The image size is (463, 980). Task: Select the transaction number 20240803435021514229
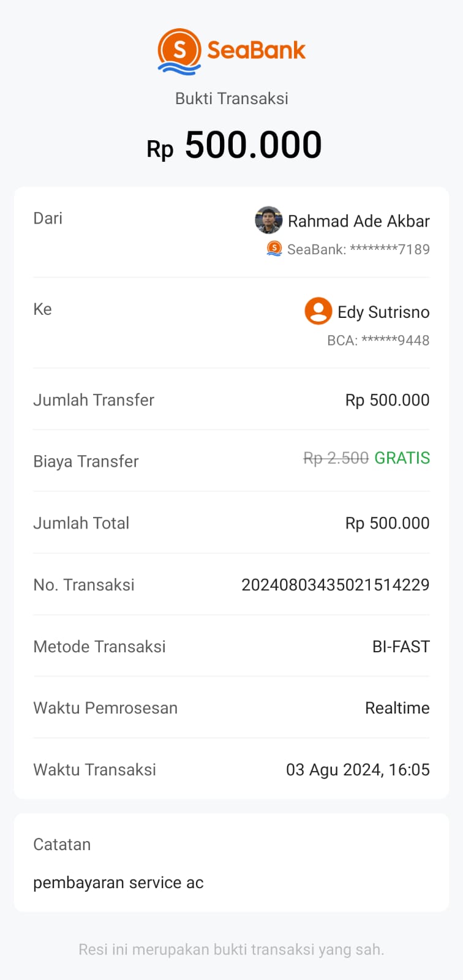[335, 585]
